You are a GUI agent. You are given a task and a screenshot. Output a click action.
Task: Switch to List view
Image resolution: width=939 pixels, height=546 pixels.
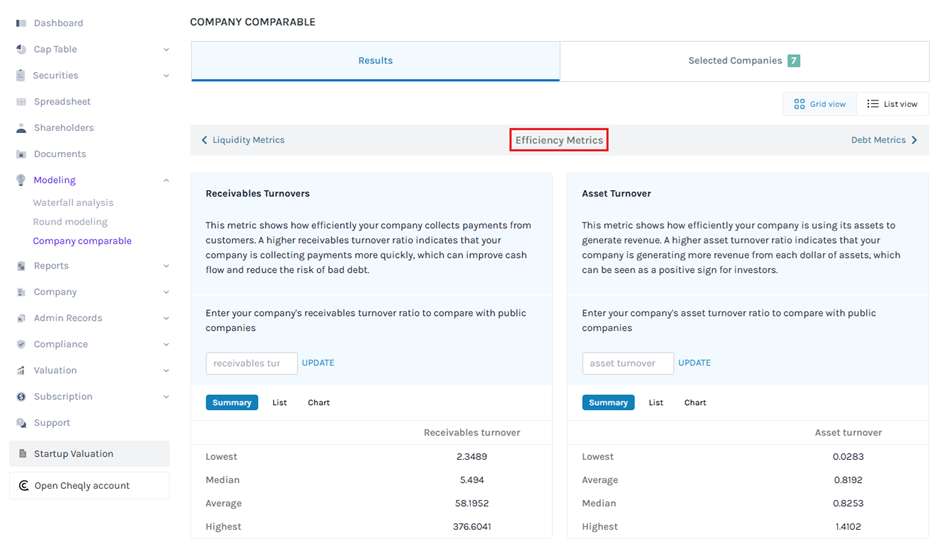pos(892,104)
